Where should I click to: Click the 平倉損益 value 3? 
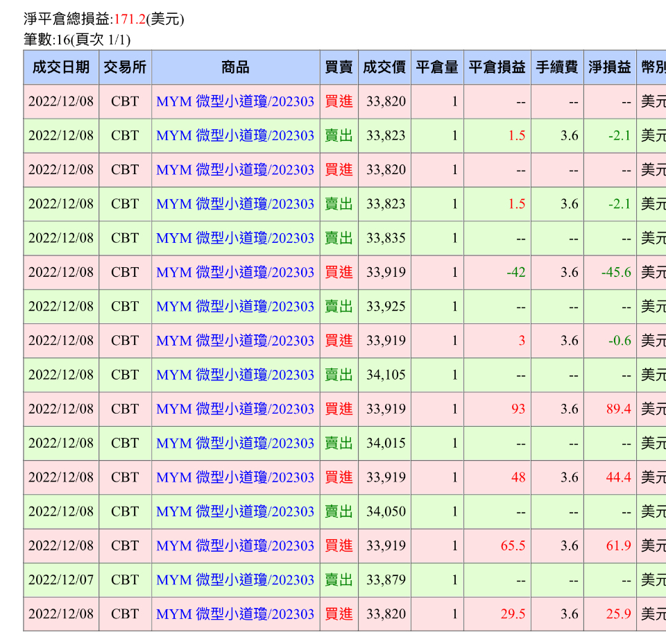(522, 341)
